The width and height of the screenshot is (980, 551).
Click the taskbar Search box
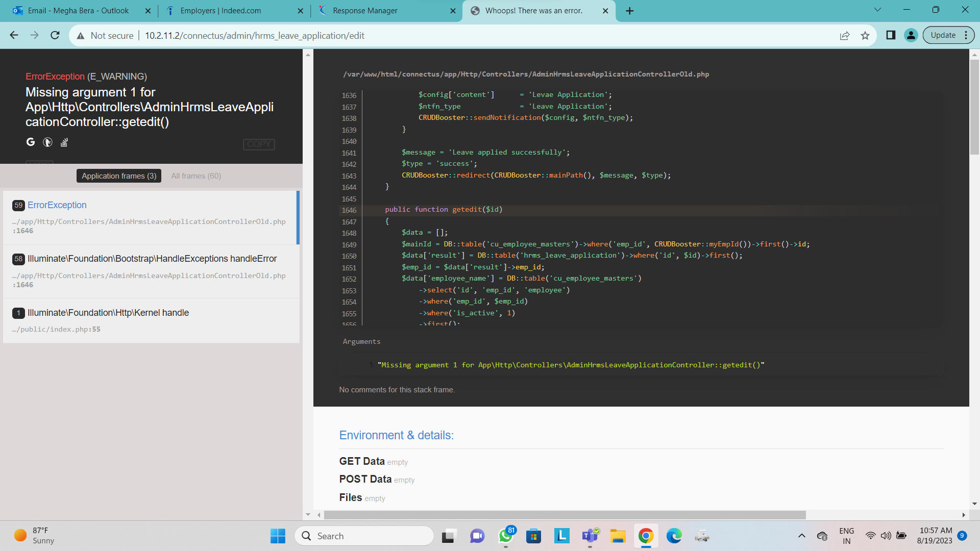364,536
